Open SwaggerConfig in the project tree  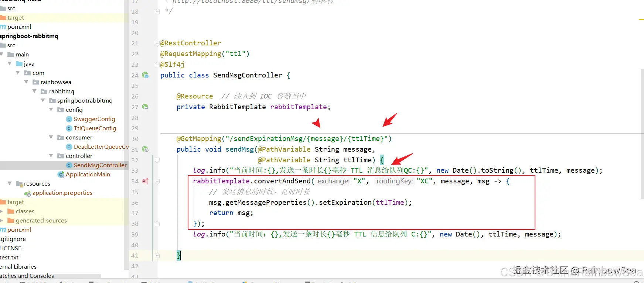tap(95, 119)
